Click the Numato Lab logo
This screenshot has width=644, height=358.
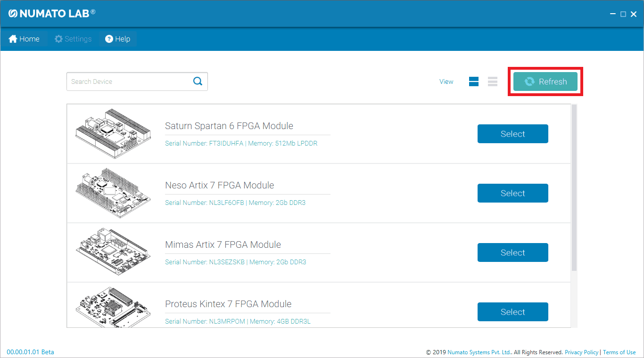(x=52, y=13)
